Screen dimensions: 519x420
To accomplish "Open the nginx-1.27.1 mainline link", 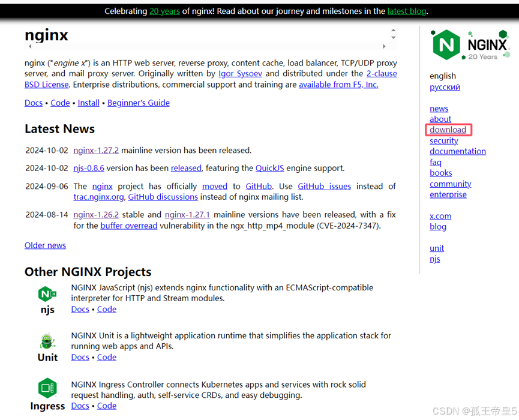I will point(187,215).
